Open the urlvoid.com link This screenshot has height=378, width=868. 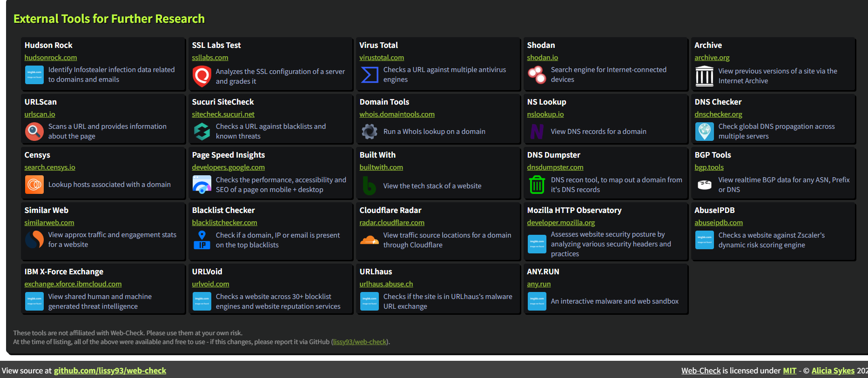coord(210,284)
